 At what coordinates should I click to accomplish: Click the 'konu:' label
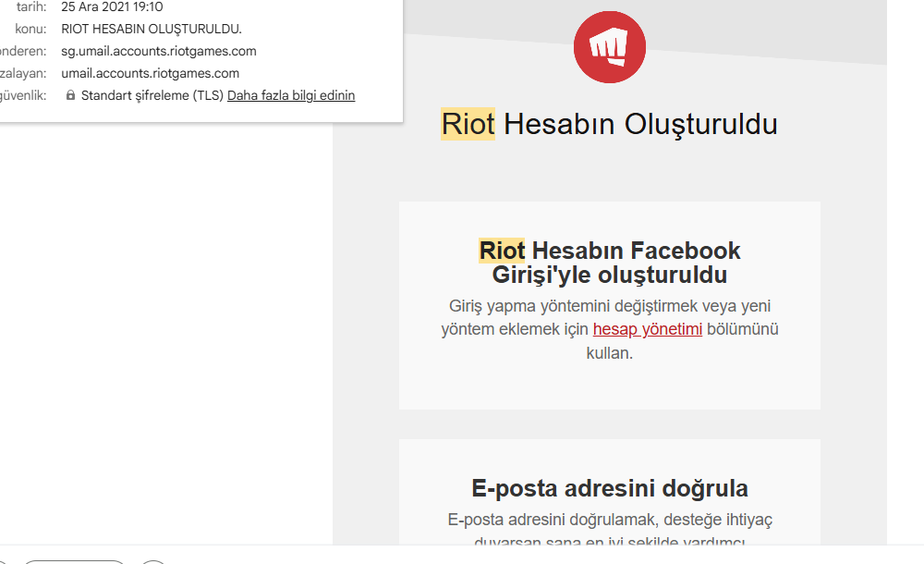coord(30,29)
